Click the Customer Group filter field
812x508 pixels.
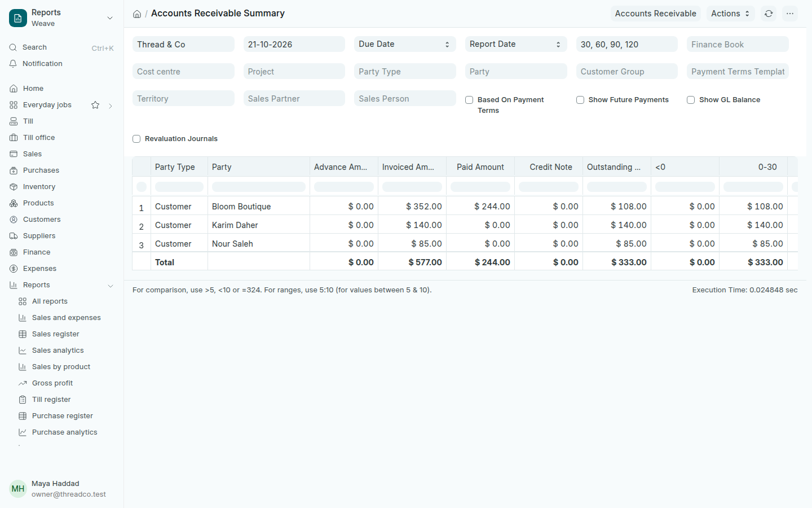coord(626,71)
